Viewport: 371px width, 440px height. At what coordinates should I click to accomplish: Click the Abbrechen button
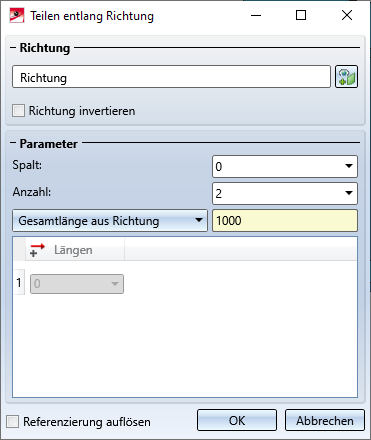(x=325, y=420)
